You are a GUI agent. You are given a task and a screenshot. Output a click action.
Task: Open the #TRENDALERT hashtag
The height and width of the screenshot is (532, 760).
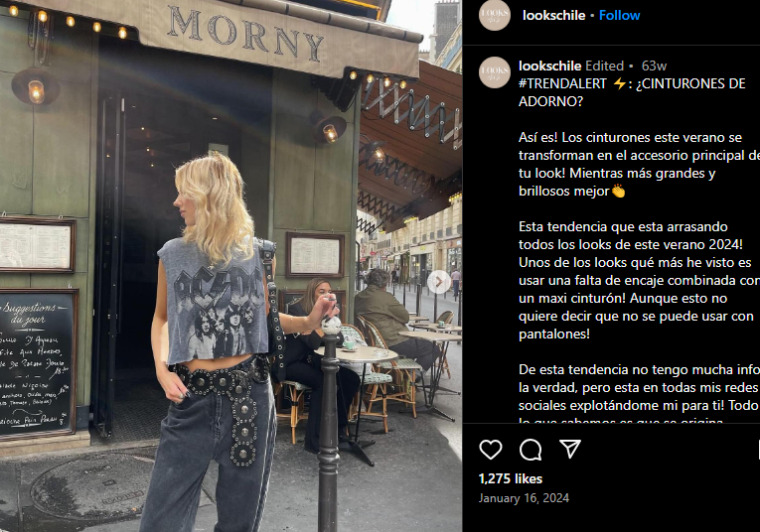(x=562, y=83)
